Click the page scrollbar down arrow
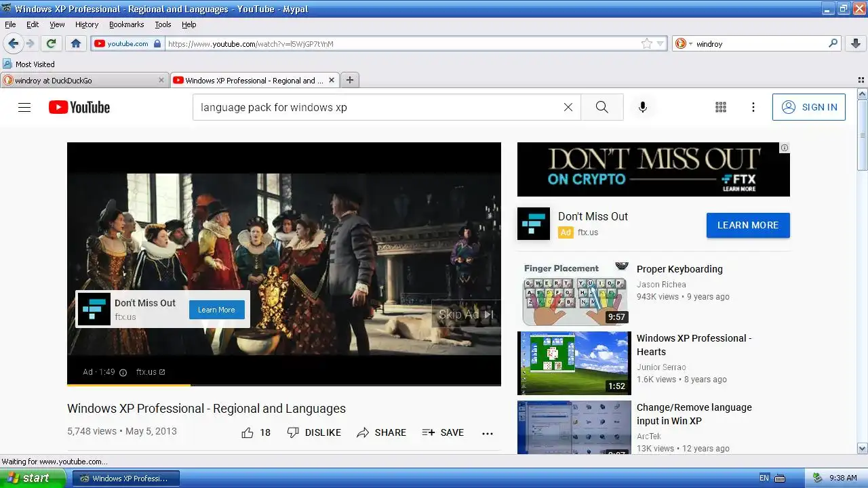The height and width of the screenshot is (488, 868). (862, 448)
